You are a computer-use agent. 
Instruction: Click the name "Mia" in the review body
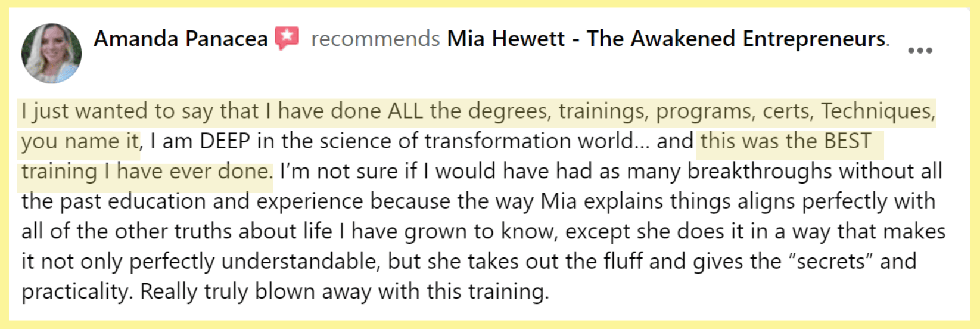pyautogui.click(x=558, y=201)
